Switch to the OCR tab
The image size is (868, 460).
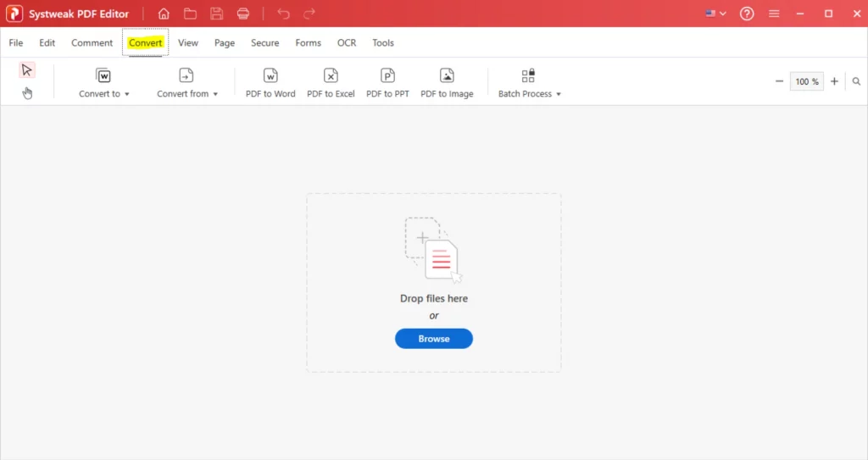(347, 42)
